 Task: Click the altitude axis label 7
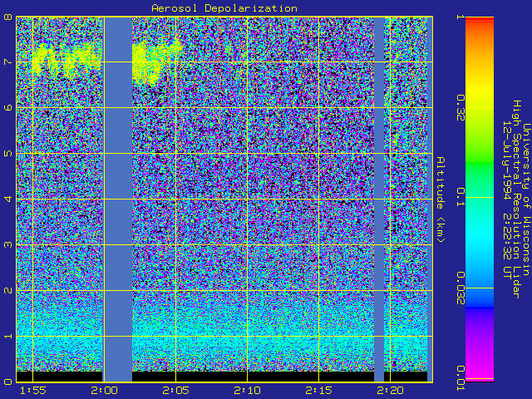[x=8, y=62]
